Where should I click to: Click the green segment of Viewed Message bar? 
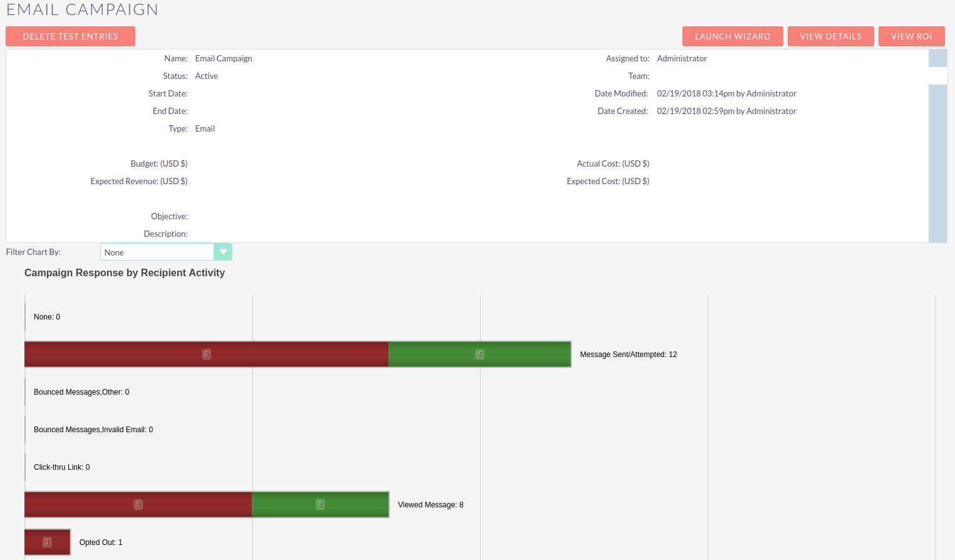click(320, 504)
